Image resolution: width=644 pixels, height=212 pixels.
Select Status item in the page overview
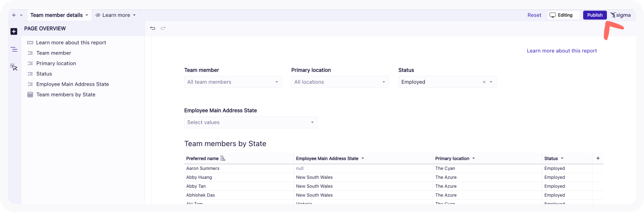44,74
